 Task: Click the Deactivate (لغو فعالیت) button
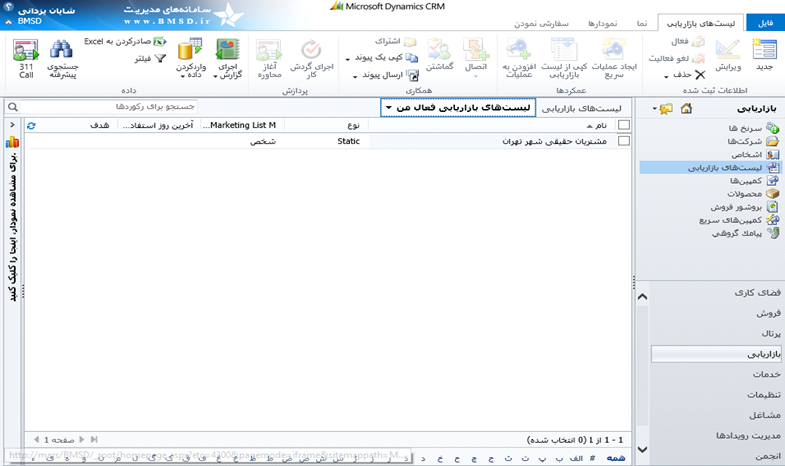(676, 59)
